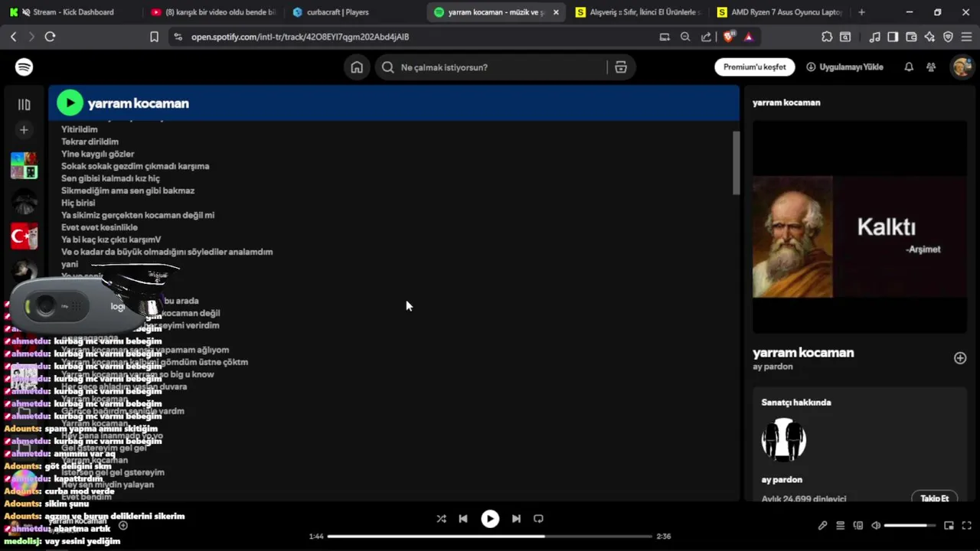
Task: Open friend activity icon
Action: click(x=931, y=67)
